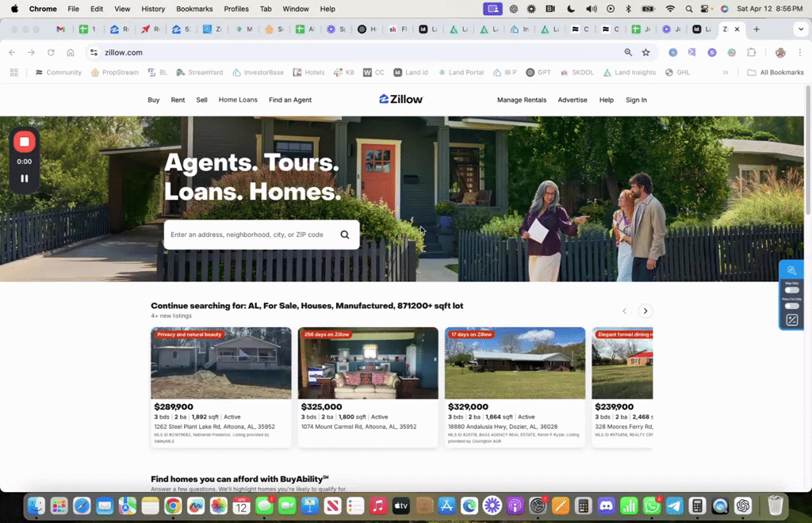
Task: Click the browser home icon
Action: coord(69,52)
